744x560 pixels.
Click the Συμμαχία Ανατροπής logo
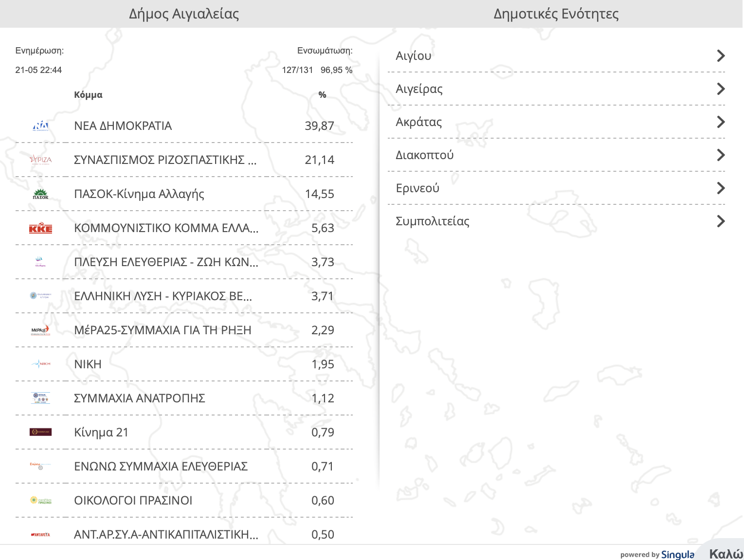pos(40,398)
